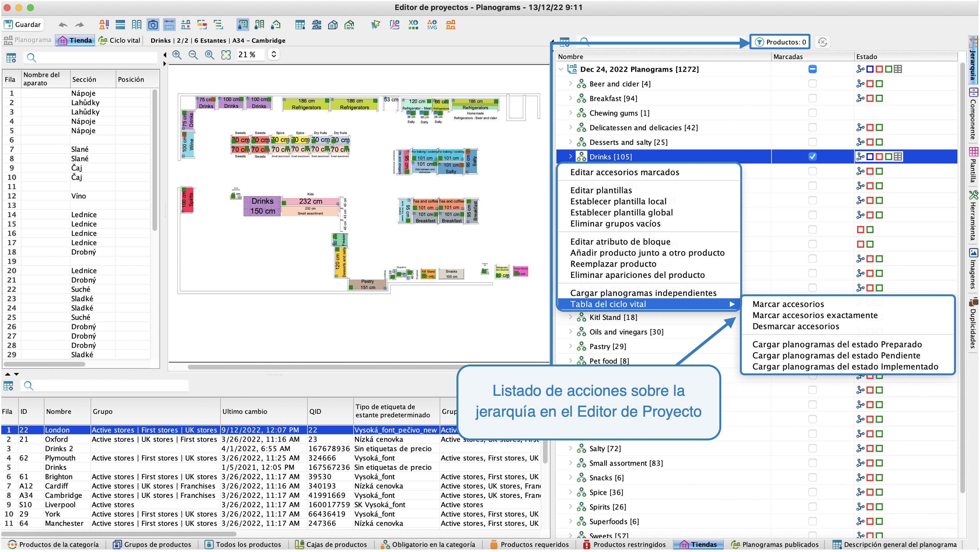This screenshot has width=980, height=552.
Task: Check the Desserts and salty checkbox
Action: (x=812, y=142)
